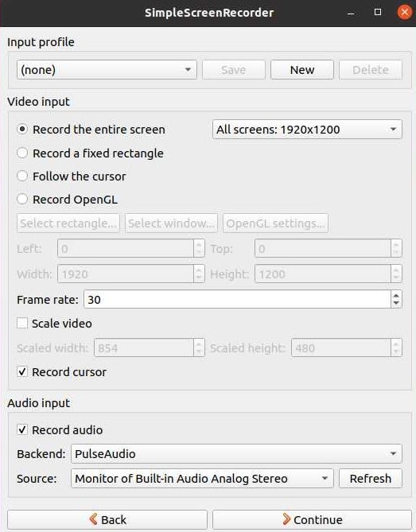Decrease frame rate with down arrow
416x532 pixels.
396,303
